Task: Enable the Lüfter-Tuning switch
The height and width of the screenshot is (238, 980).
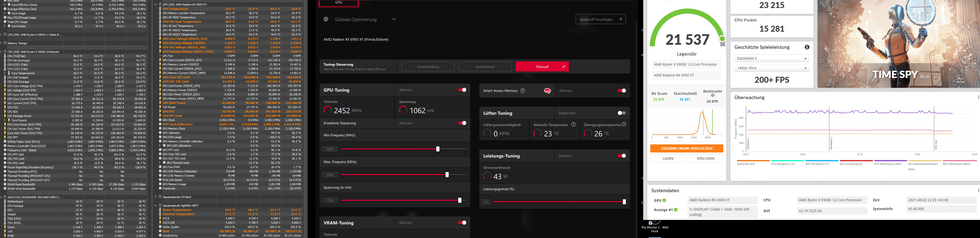Action: (x=622, y=113)
